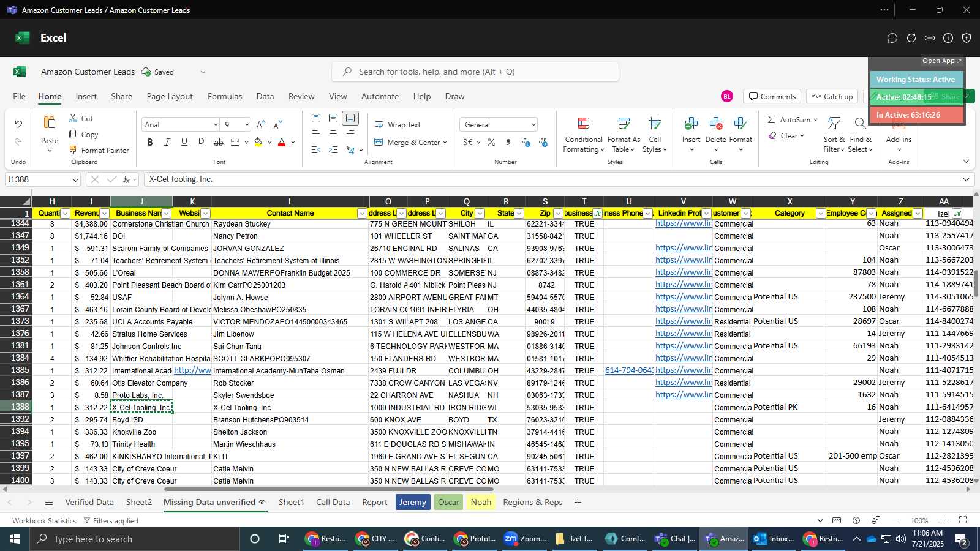The image size is (980, 551).
Task: Click the comma style icon
Action: coord(508,142)
